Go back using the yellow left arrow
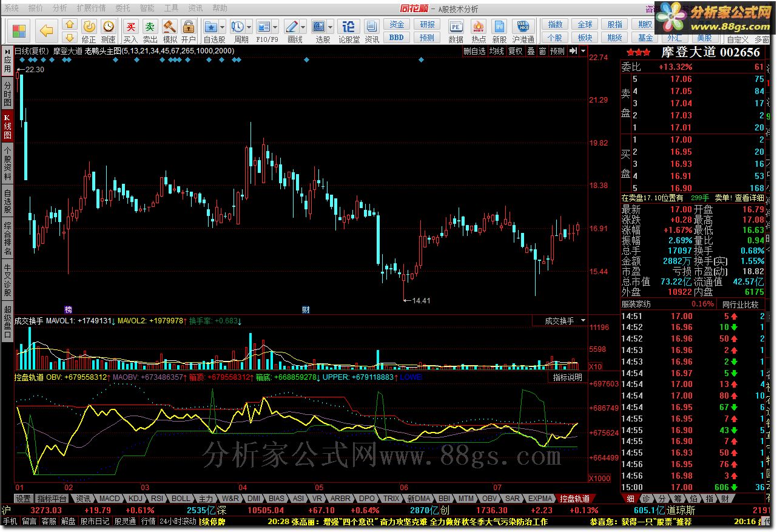 click(46, 30)
